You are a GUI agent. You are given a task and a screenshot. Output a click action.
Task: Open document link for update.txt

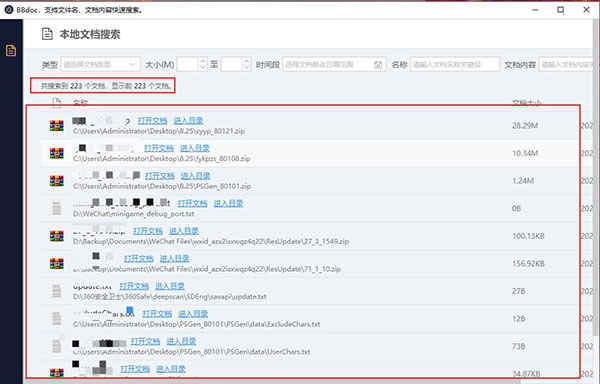pos(134,286)
